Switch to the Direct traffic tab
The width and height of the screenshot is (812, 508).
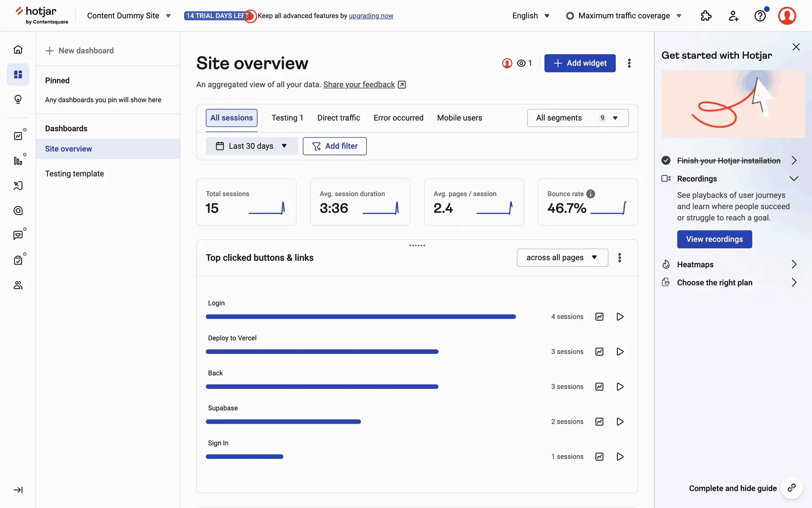coord(338,118)
